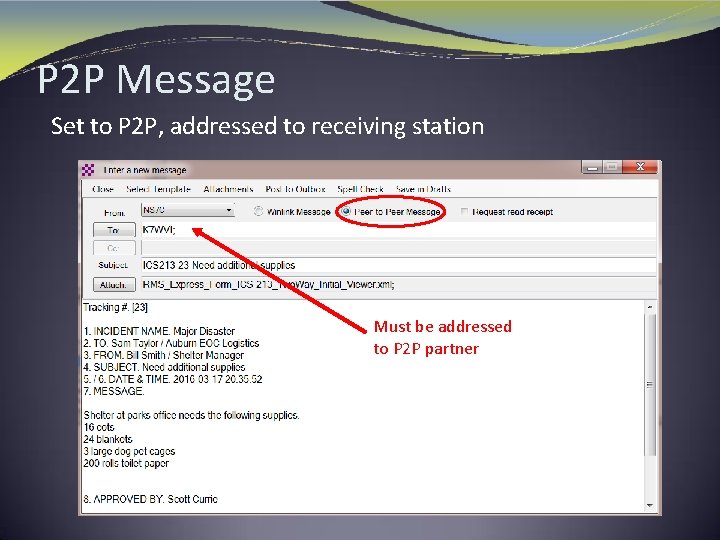The height and width of the screenshot is (540, 720).
Task: Click the '3. FROM. Bill Smith' line
Action: coord(163,355)
